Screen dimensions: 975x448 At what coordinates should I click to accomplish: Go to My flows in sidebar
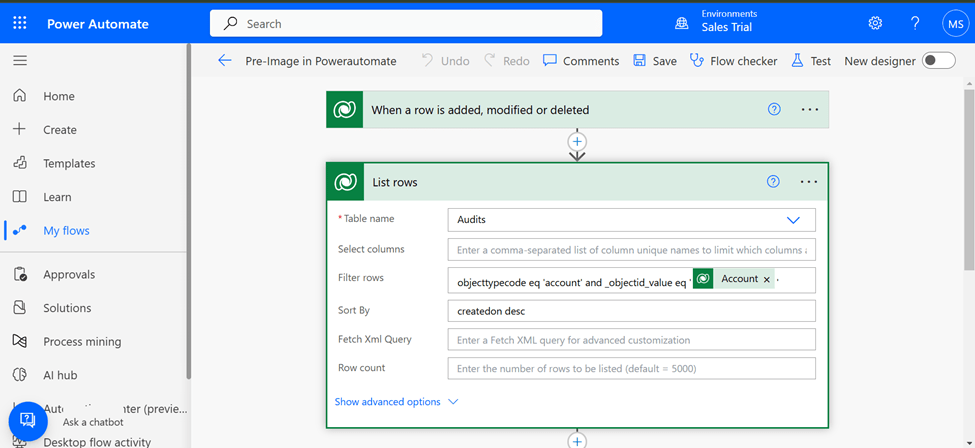pos(66,231)
